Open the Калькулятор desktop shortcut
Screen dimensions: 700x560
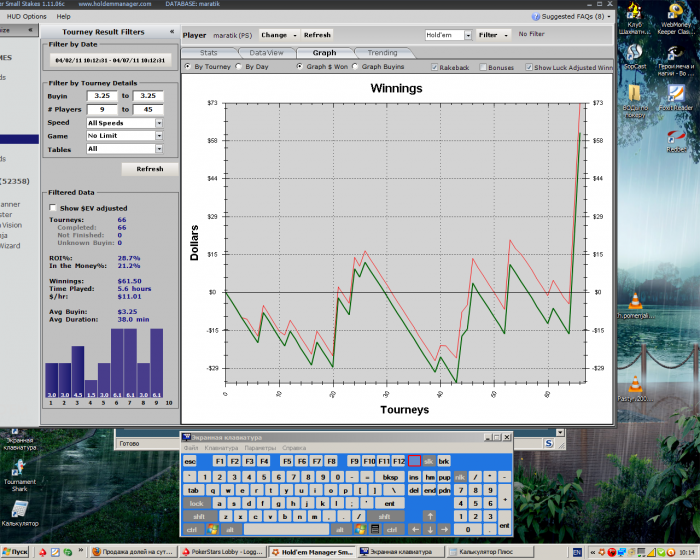pyautogui.click(x=19, y=510)
